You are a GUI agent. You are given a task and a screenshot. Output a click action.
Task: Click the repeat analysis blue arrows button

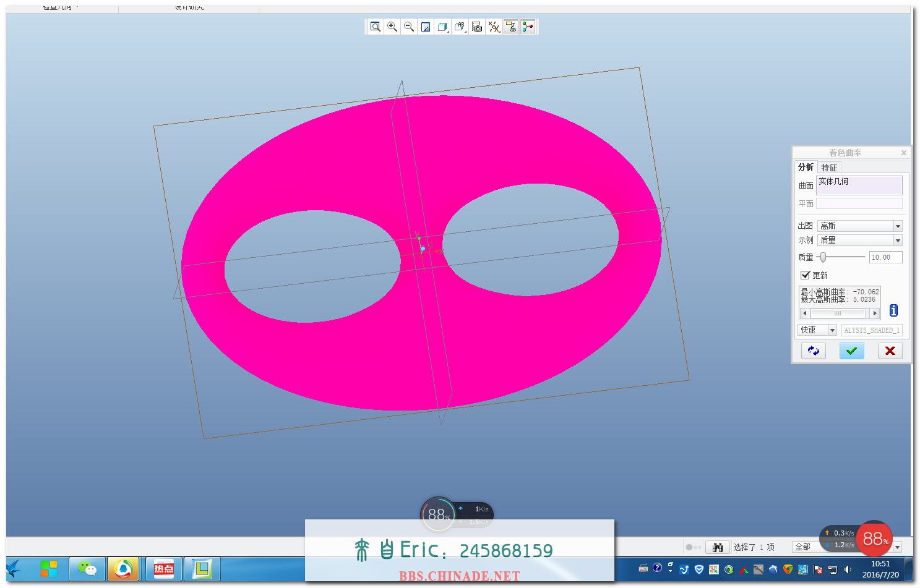click(x=814, y=351)
